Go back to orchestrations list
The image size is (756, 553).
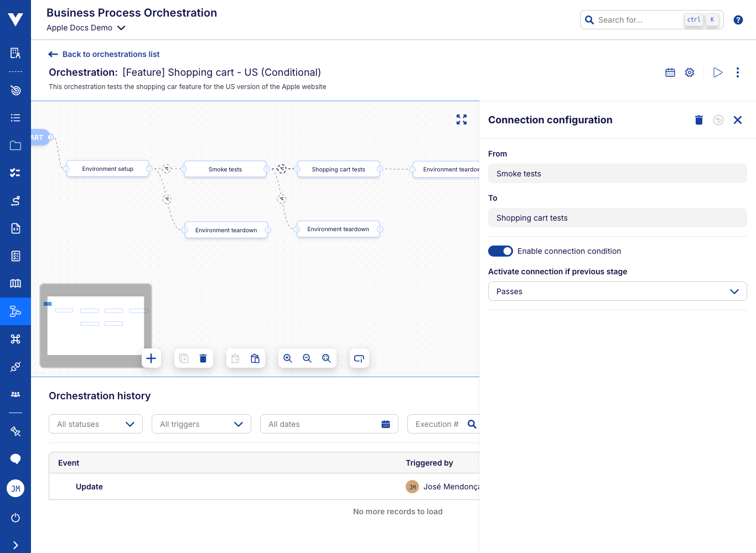[x=104, y=54]
